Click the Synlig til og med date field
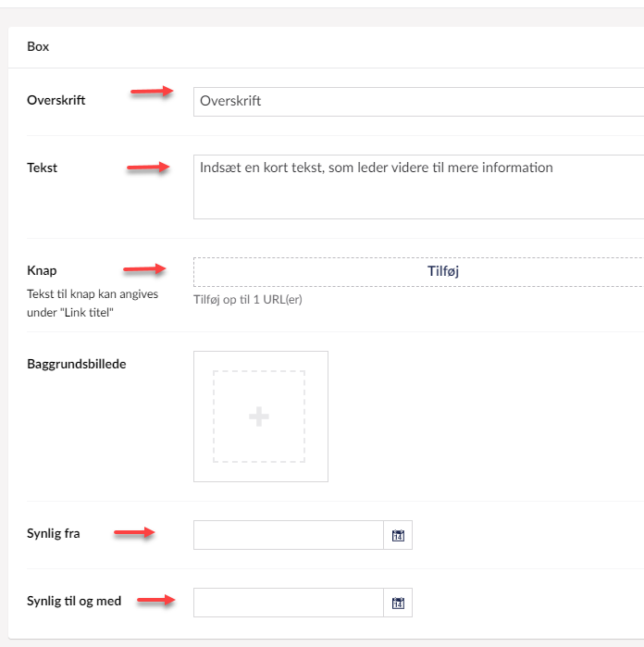The width and height of the screenshot is (644, 647). click(x=288, y=603)
